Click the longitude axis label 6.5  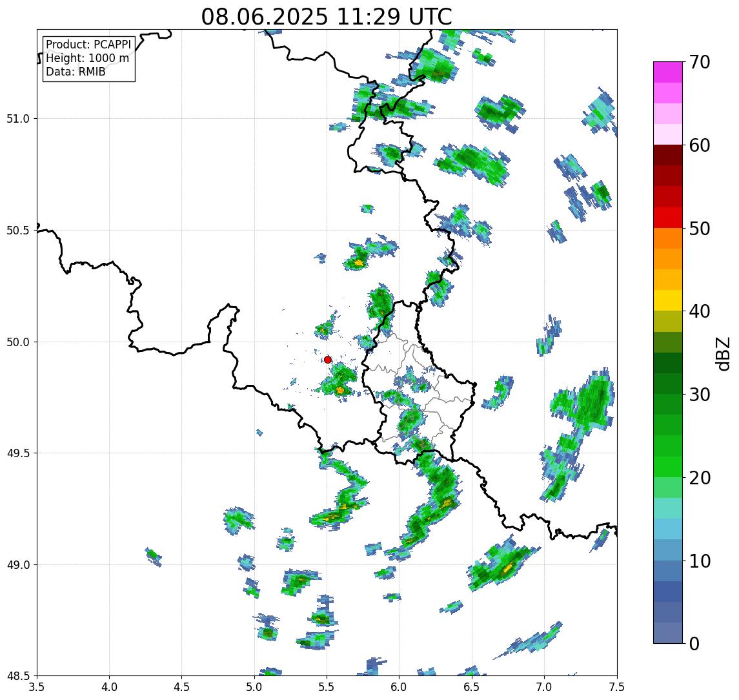[472, 687]
